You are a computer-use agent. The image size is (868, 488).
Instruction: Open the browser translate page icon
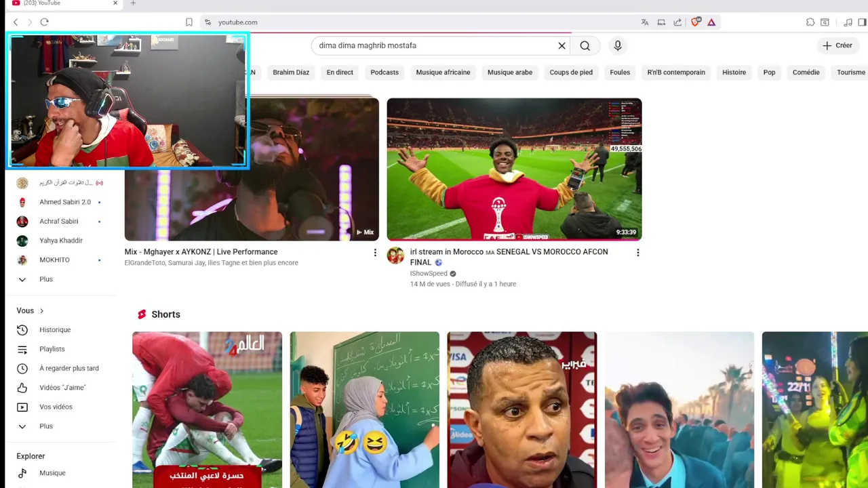pos(645,22)
